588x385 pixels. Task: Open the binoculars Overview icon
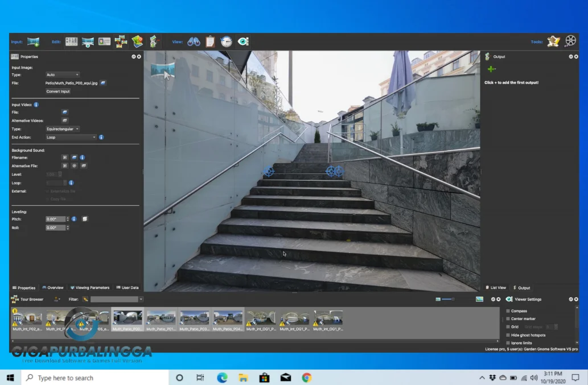(194, 42)
